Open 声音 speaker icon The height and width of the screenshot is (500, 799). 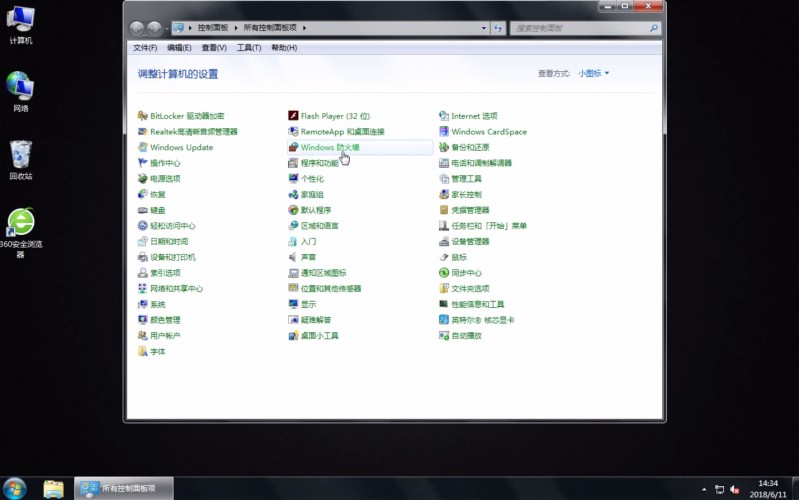[x=293, y=257]
